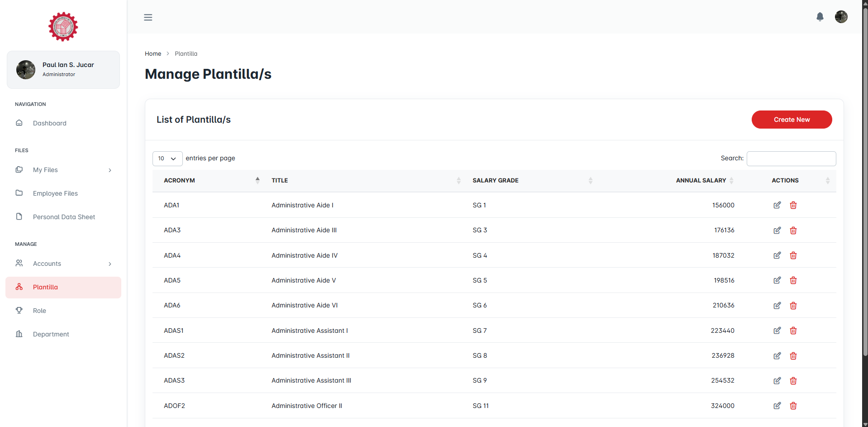Click the page vertical scrollbar

[865, 181]
